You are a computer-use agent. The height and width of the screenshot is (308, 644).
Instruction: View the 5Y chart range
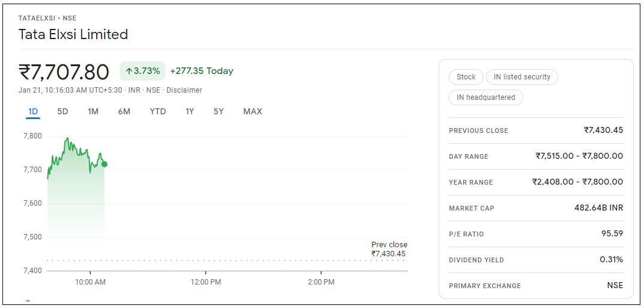(219, 111)
